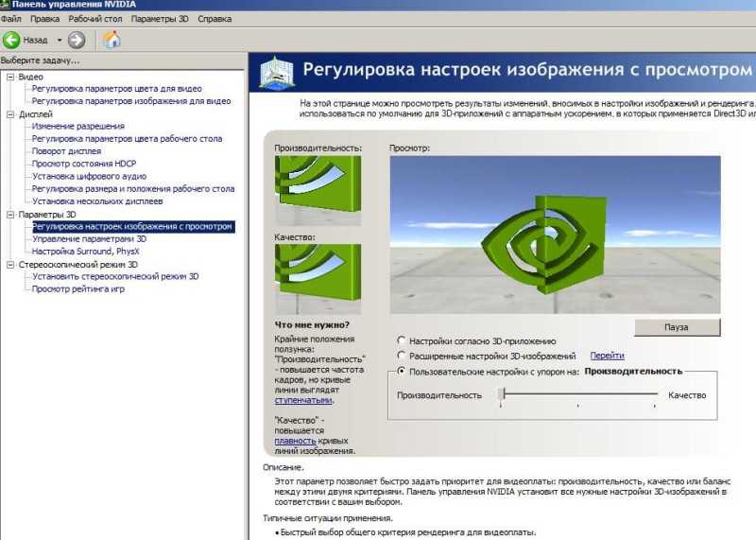Collapse the Параметры 3D tree node

point(10,215)
